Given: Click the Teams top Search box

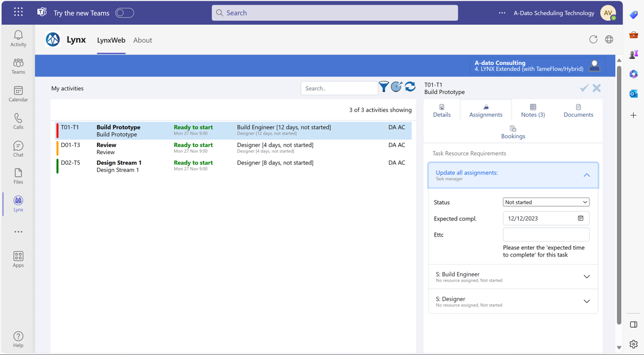Looking at the screenshot, I should (x=335, y=13).
